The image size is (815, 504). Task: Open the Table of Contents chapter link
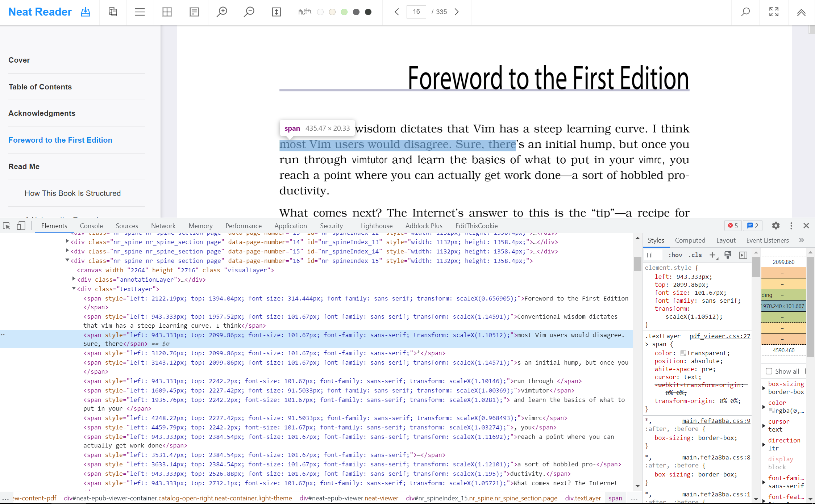pyautogui.click(x=40, y=87)
